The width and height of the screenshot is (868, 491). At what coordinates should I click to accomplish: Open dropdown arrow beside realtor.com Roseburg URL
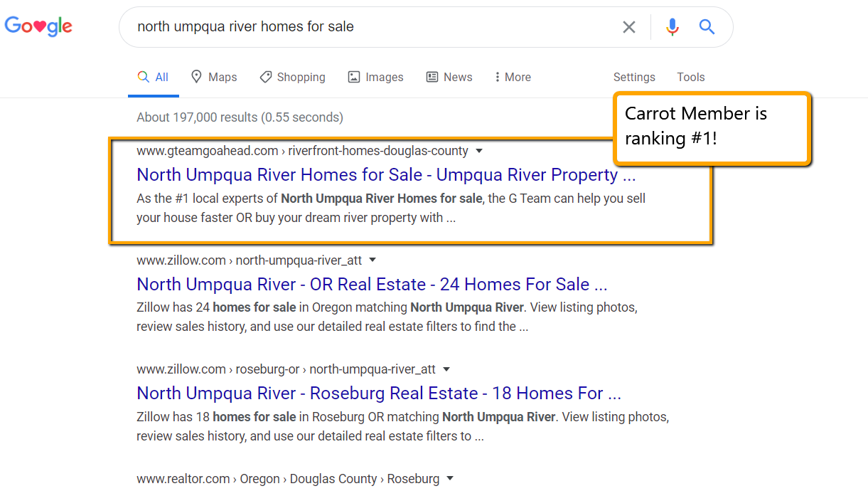[x=450, y=479]
